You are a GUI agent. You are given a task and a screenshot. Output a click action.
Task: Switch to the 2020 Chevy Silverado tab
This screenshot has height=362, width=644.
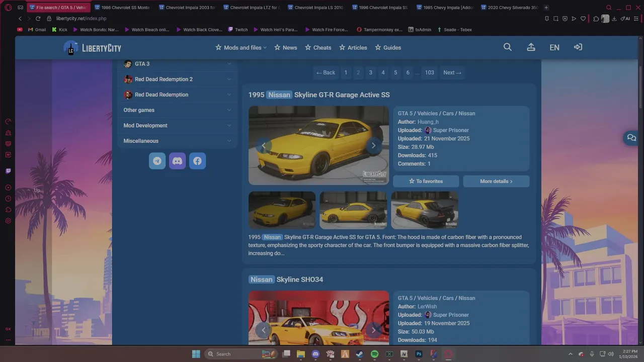point(509,8)
